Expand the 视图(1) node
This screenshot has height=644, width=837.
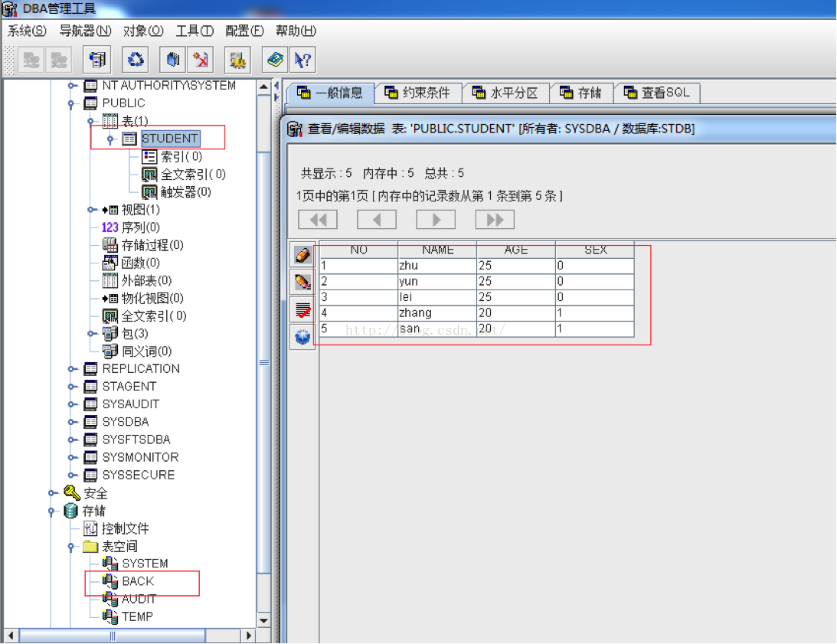[92, 210]
